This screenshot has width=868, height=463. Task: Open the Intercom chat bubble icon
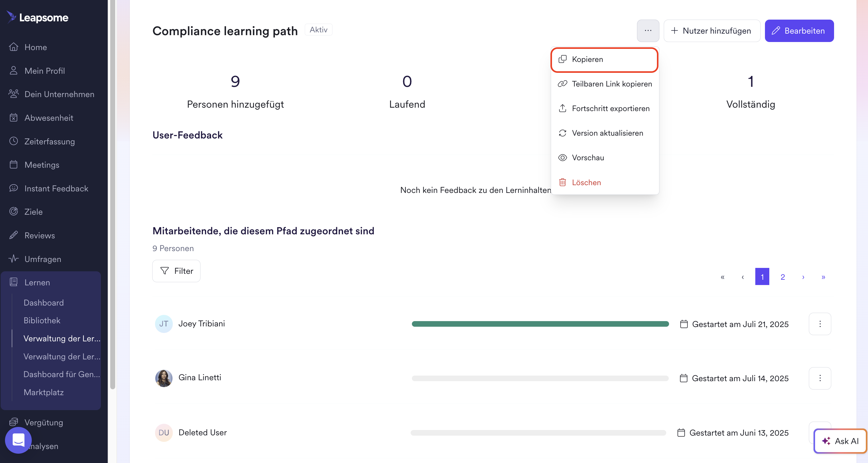[18, 440]
